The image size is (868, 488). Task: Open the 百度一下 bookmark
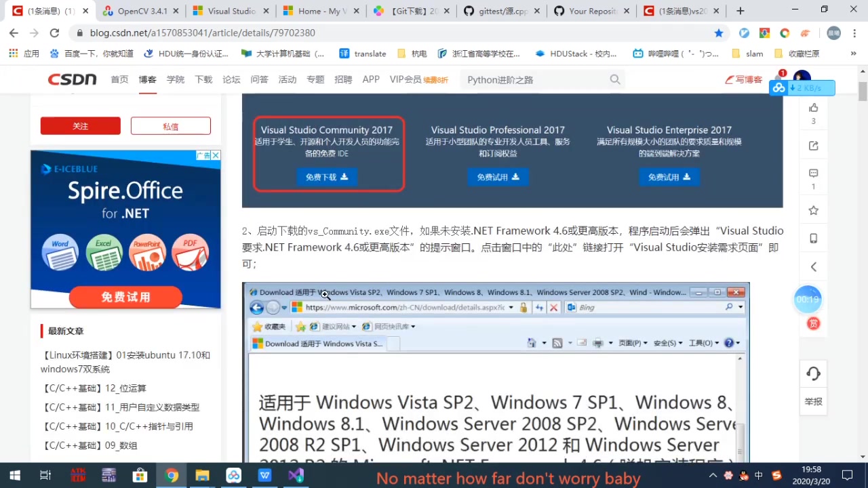pos(92,54)
